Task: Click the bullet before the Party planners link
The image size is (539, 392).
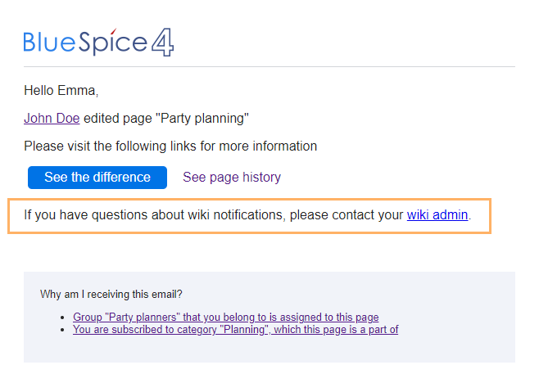Action: tap(64, 318)
